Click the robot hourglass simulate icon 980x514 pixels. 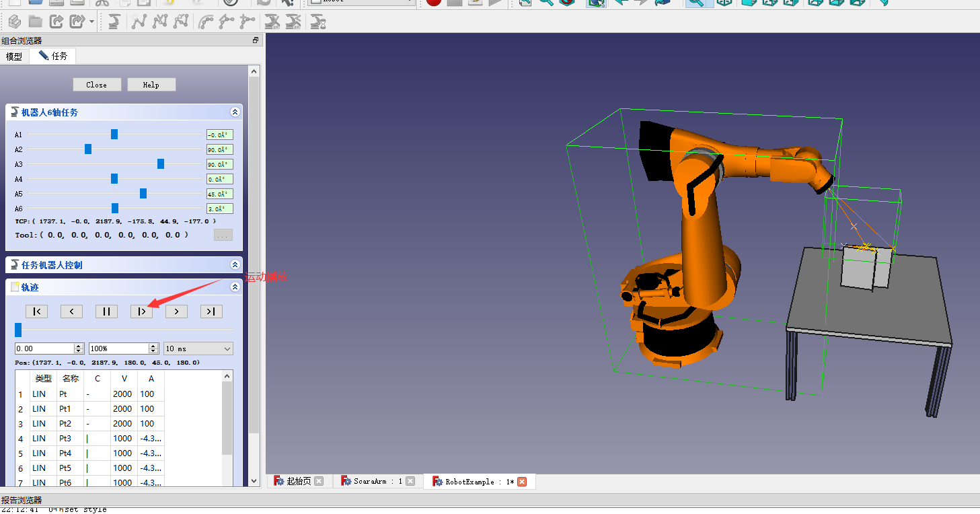pos(317,22)
